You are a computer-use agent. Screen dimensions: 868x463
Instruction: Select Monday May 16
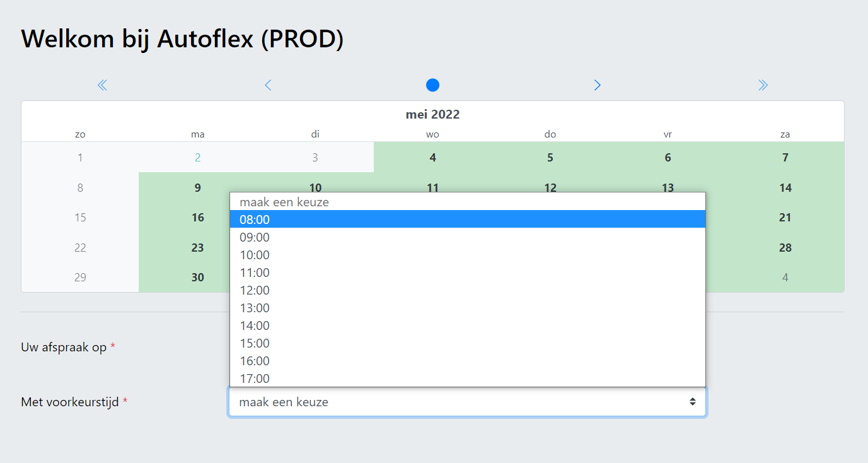pos(198,218)
